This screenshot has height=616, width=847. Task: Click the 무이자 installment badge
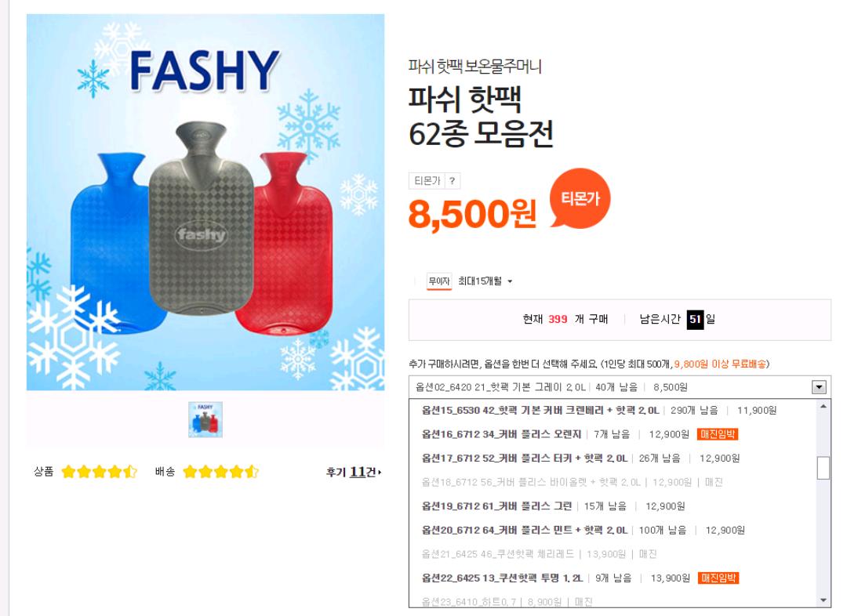click(x=440, y=281)
